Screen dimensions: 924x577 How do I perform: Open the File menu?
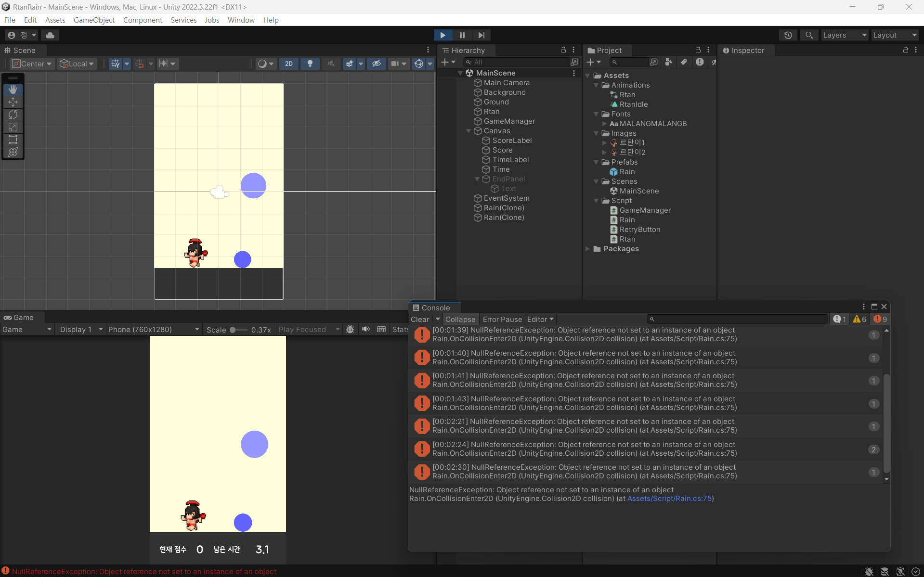pyautogui.click(x=10, y=20)
